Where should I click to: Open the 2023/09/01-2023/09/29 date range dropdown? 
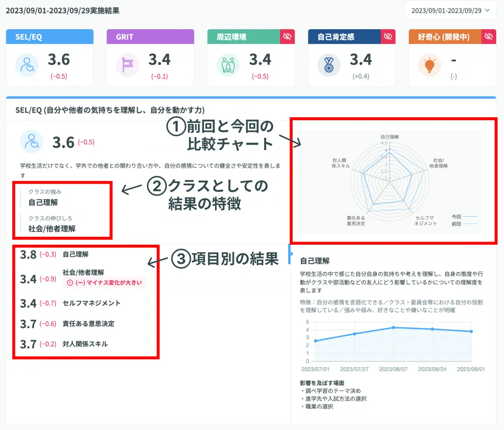click(450, 11)
